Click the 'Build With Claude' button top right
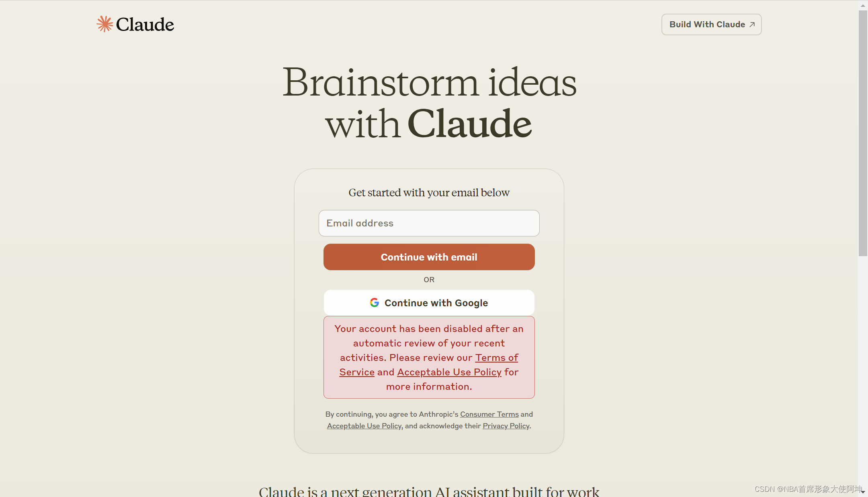This screenshot has height=497, width=868. coord(711,24)
